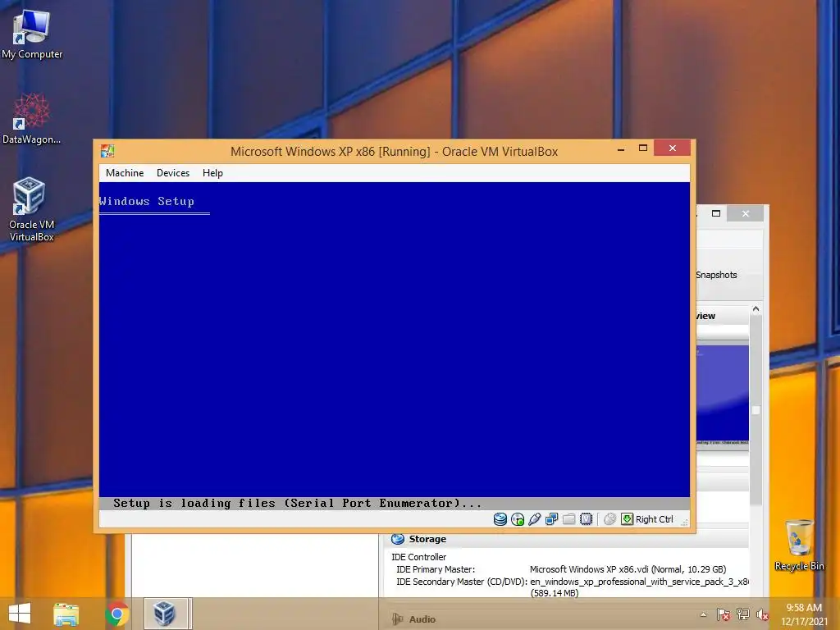840x630 pixels.
Task: Click the details pane scroll-up arrow
Action: click(x=756, y=309)
